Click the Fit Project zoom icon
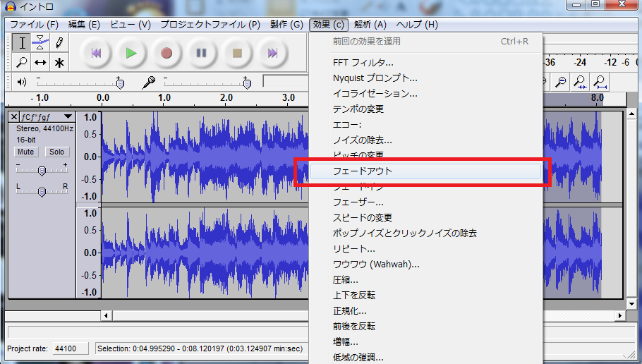This screenshot has width=642, height=364. (600, 82)
